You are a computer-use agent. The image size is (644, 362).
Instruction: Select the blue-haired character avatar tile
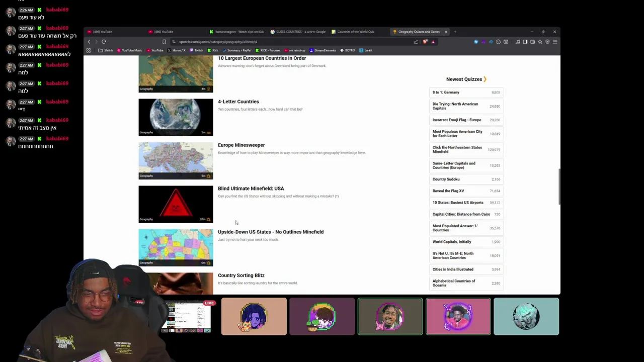254,316
